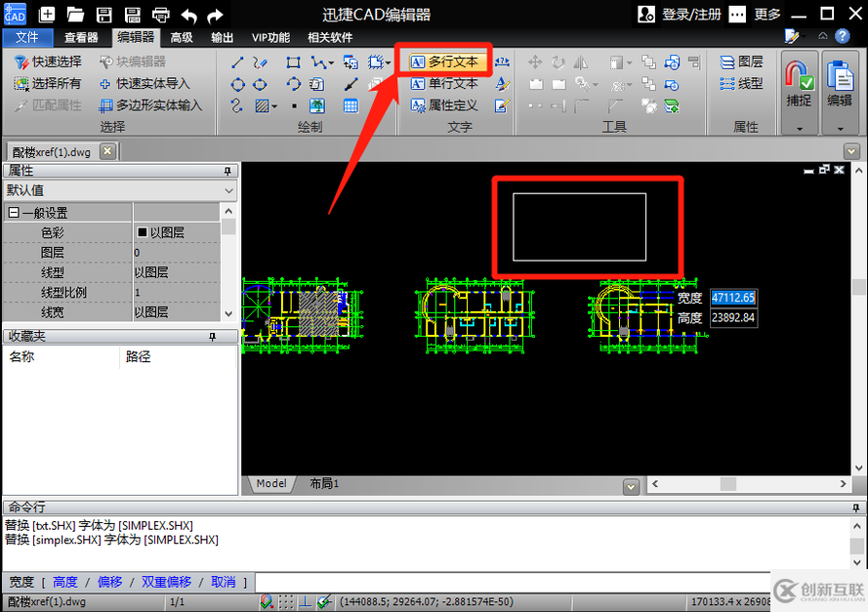Click the command line input field
The width and height of the screenshot is (868, 612).
click(x=512, y=582)
